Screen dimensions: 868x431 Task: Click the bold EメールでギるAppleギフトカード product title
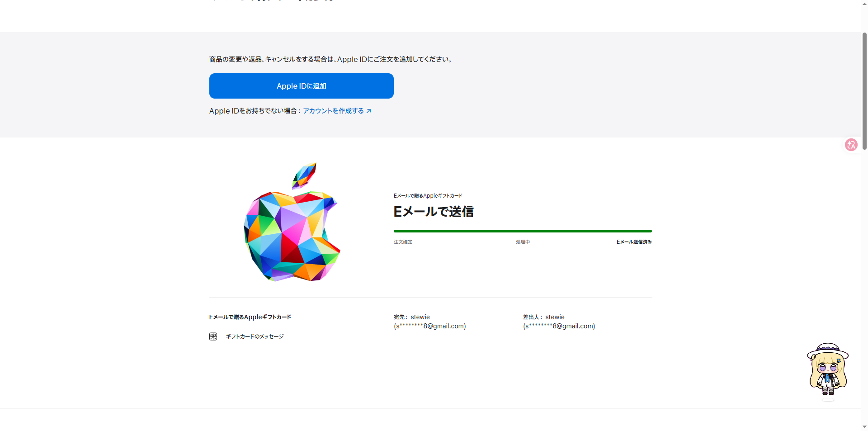250,317
